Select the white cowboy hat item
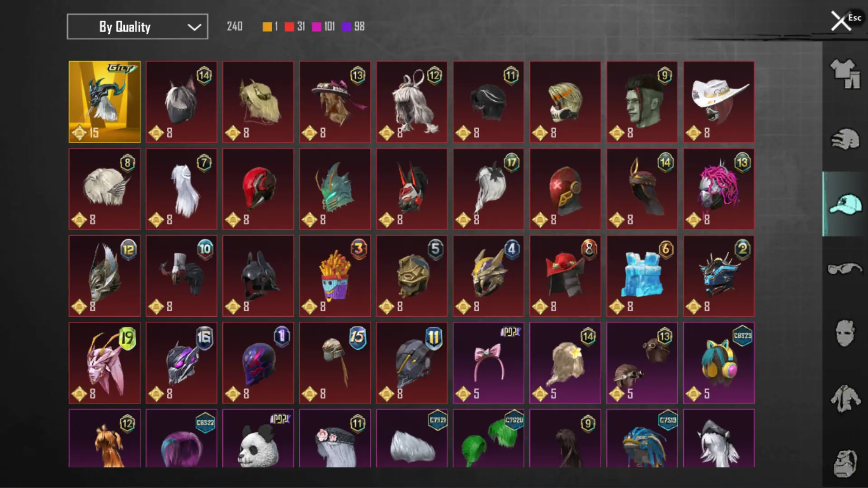The image size is (868, 488). 719,102
